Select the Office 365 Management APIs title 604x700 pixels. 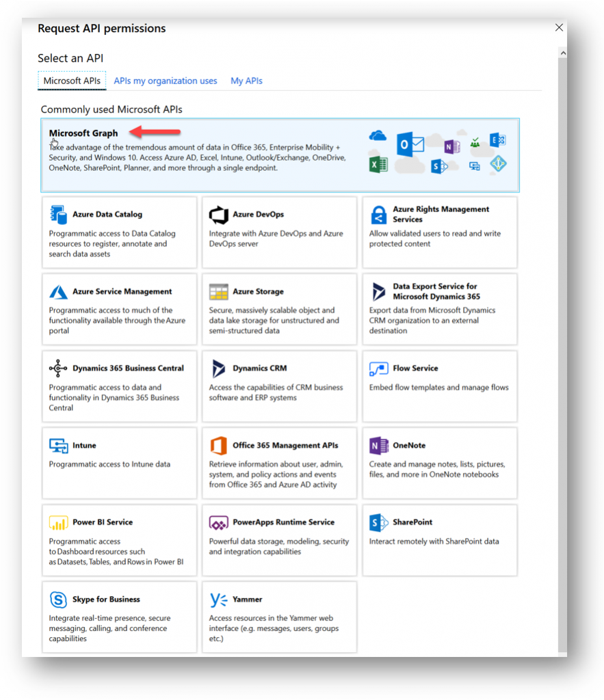click(x=285, y=446)
